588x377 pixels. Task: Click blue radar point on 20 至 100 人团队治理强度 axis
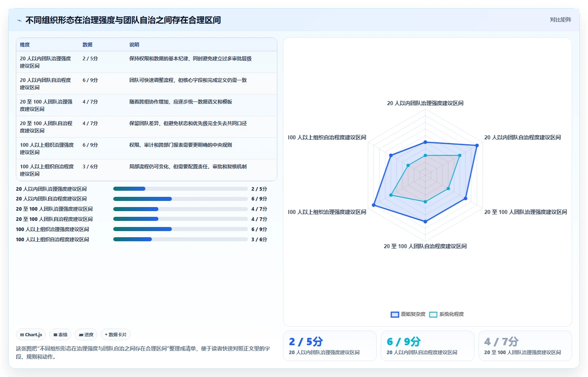pyautogui.click(x=465, y=198)
